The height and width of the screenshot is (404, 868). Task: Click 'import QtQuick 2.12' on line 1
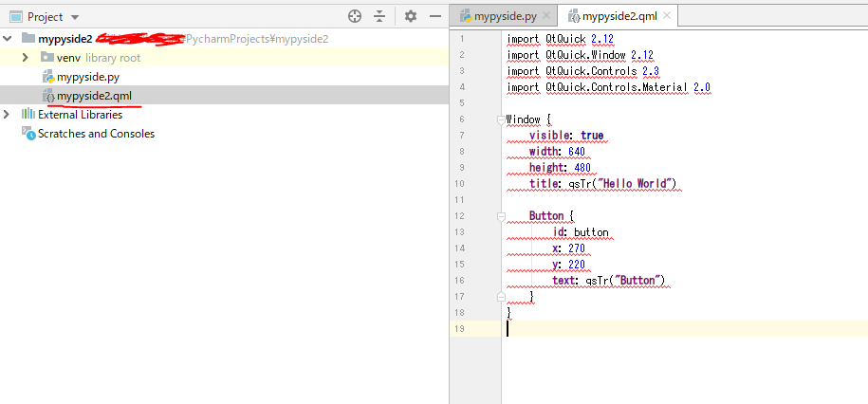point(561,39)
